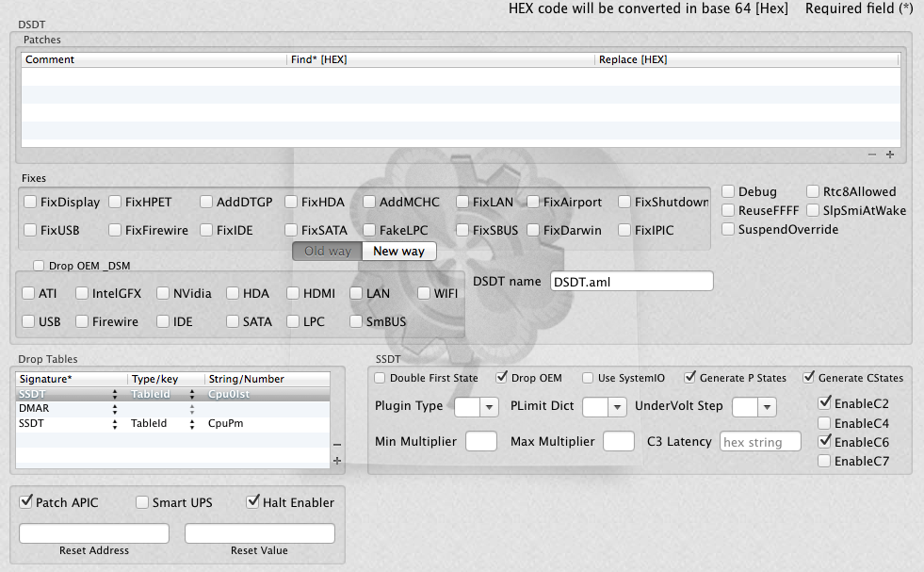Focus the C3 Latency hex string field
This screenshot has height=572, width=924.
[760, 441]
